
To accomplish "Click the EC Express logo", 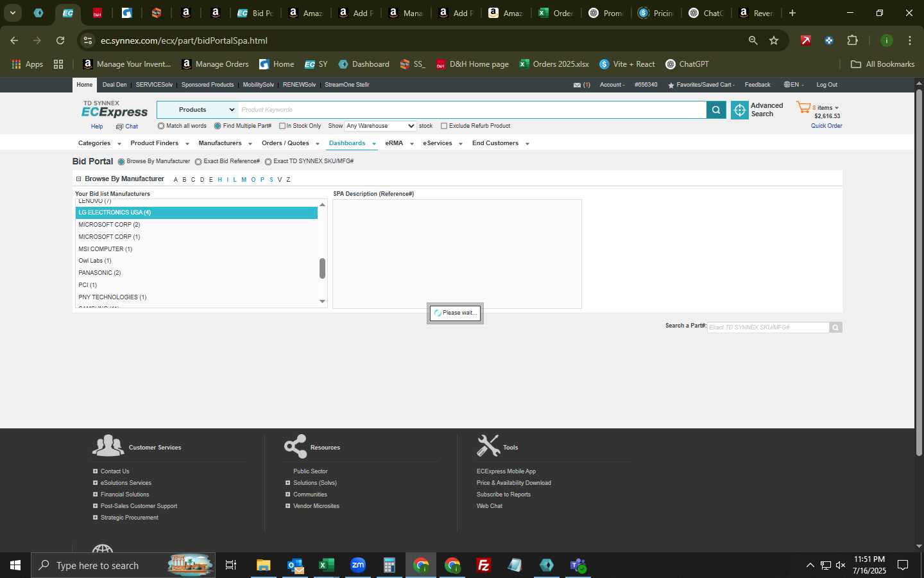I will pyautogui.click(x=114, y=109).
